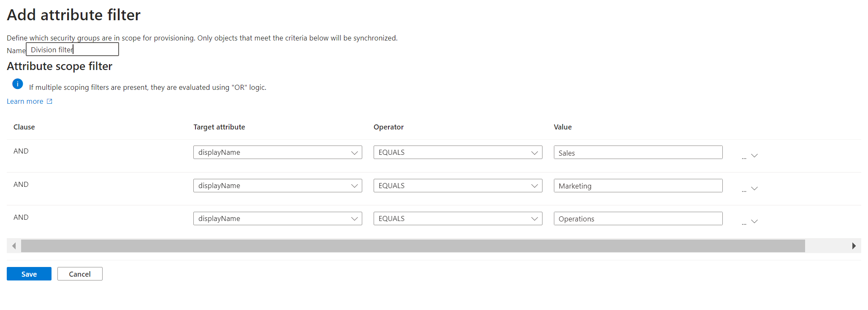Click the blue info icon
This screenshot has width=868, height=310.
tap(18, 84)
